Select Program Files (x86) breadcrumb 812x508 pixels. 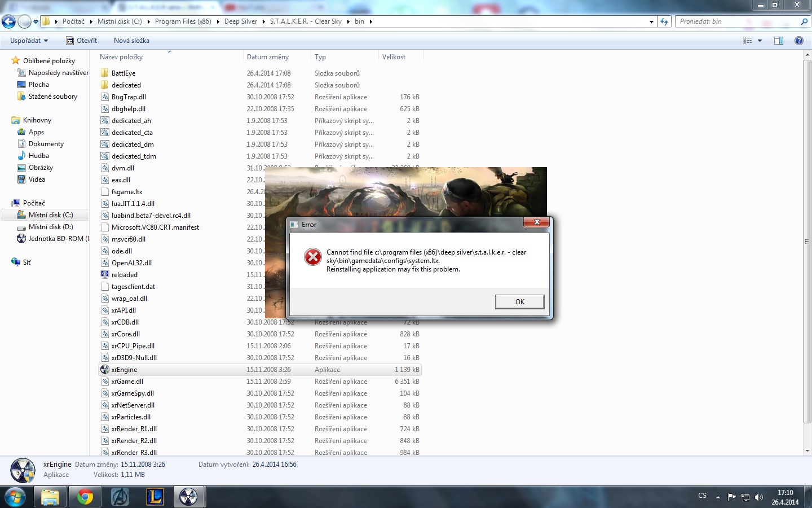[x=183, y=21]
